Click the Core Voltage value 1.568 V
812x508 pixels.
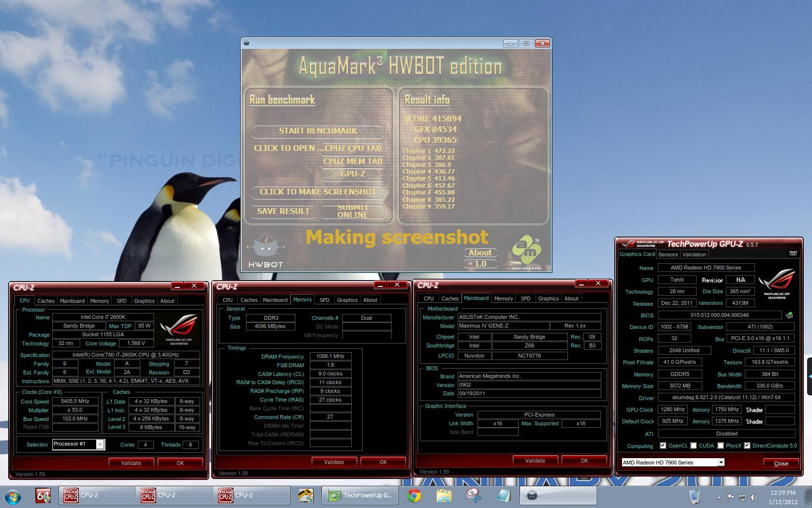(x=136, y=343)
